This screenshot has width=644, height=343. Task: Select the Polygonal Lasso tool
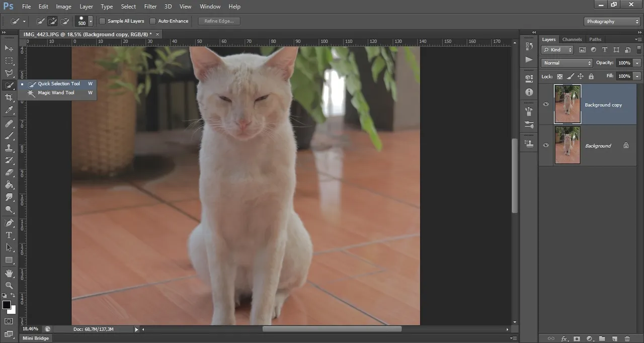pyautogui.click(x=9, y=73)
